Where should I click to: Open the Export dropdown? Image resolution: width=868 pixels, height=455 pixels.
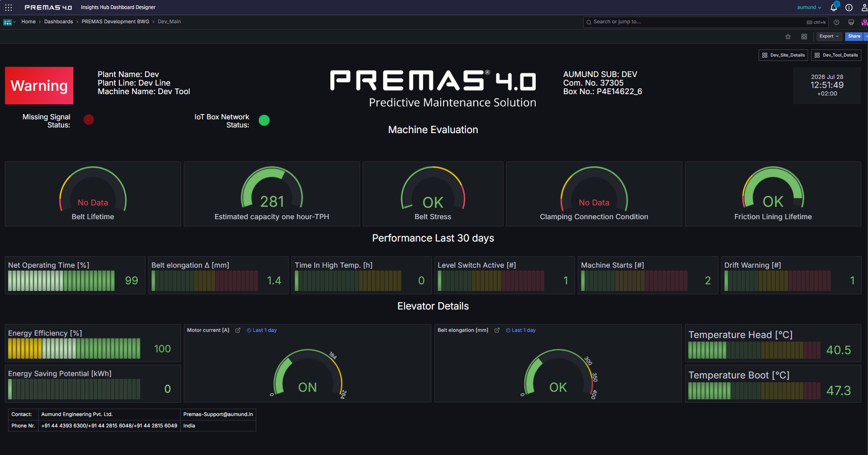tap(829, 36)
